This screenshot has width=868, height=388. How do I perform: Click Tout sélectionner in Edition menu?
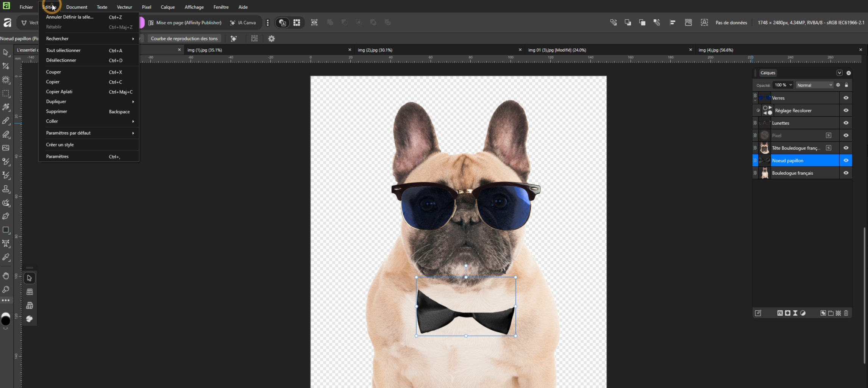[63, 50]
